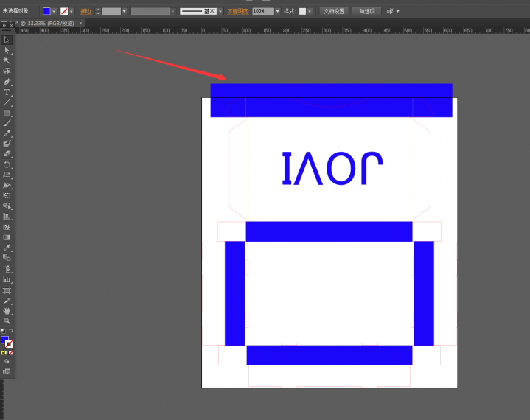Open the opacity 100% dropdown
The width and height of the screenshot is (530, 420).
(277, 11)
